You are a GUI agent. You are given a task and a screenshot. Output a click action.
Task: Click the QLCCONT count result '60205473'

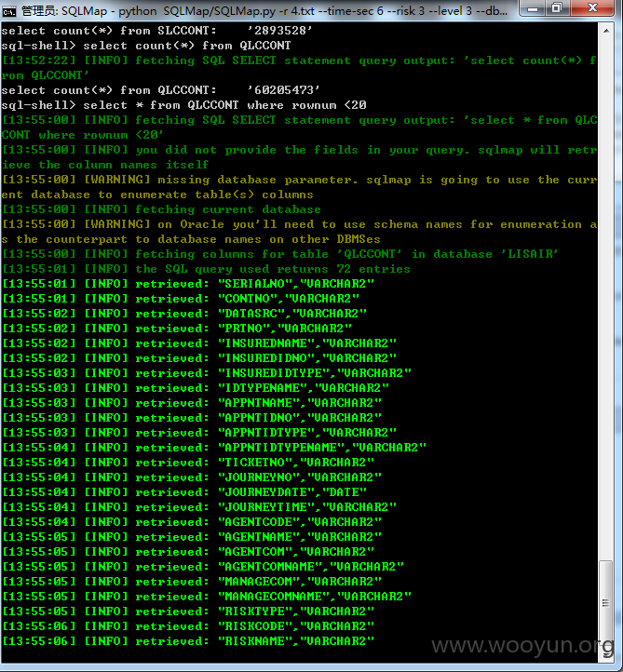(284, 90)
